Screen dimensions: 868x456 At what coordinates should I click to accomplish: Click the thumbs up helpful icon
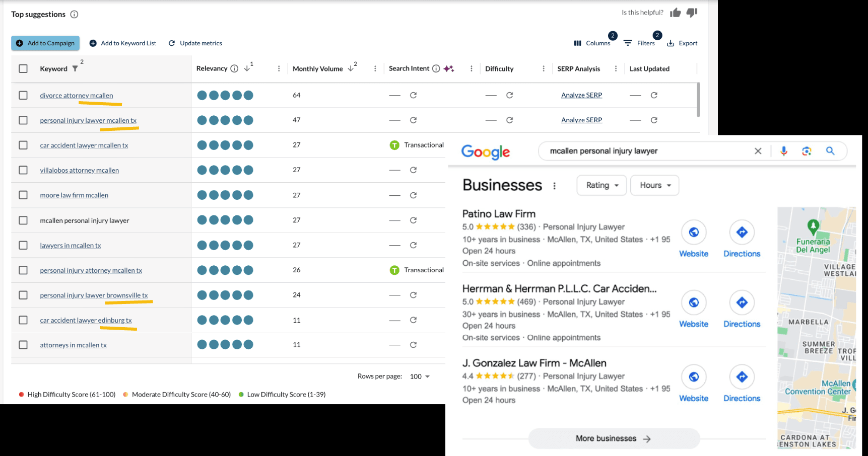tap(675, 13)
